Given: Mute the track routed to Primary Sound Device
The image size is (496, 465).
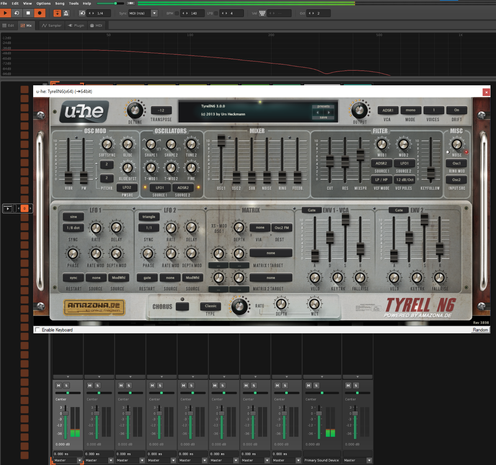Looking at the screenshot, I should 308,386.
